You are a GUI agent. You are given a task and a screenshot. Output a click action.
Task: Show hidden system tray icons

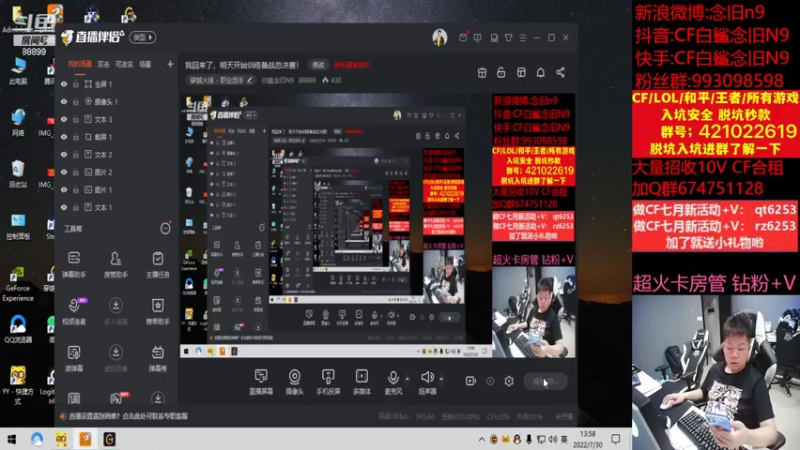tap(481, 439)
